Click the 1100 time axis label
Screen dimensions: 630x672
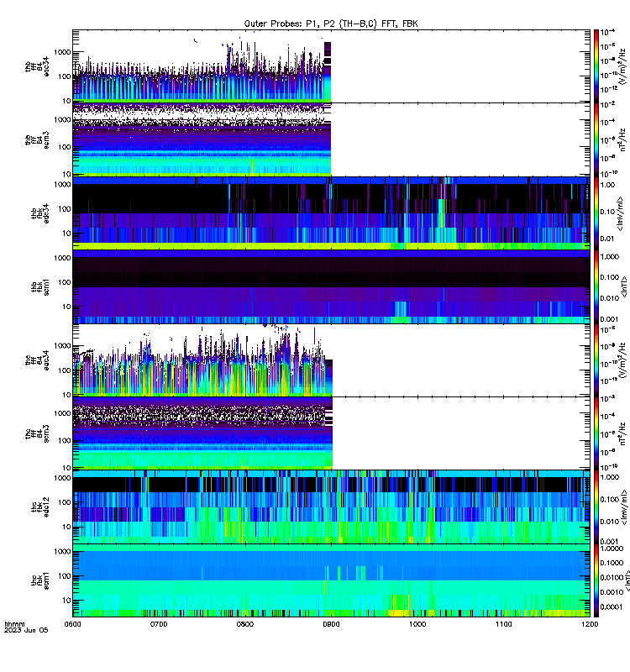tap(503, 624)
